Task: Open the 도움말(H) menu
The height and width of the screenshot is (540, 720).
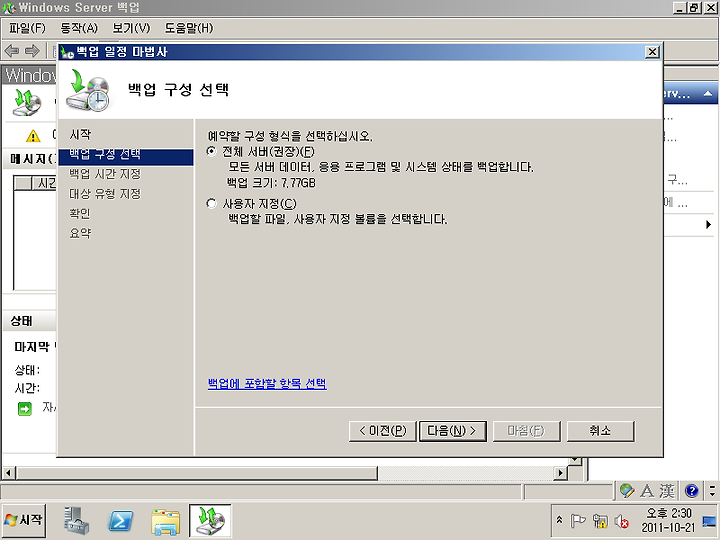Action: coord(189,28)
